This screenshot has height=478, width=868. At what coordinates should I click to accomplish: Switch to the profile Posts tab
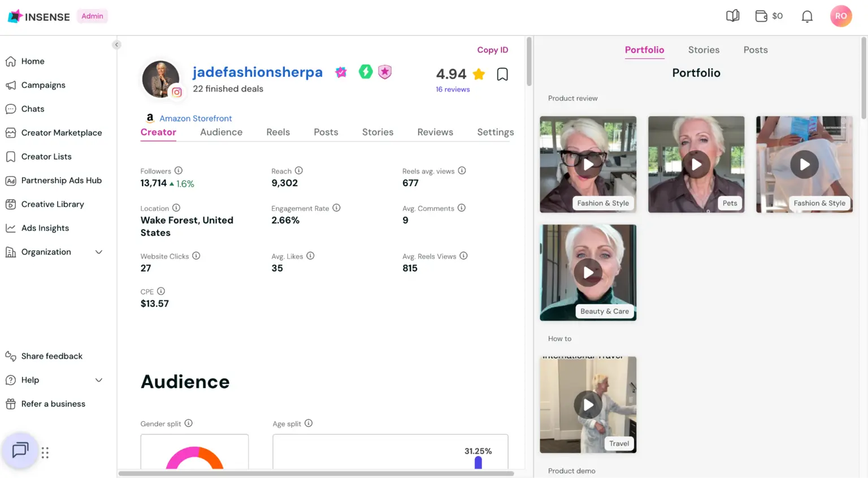click(326, 132)
